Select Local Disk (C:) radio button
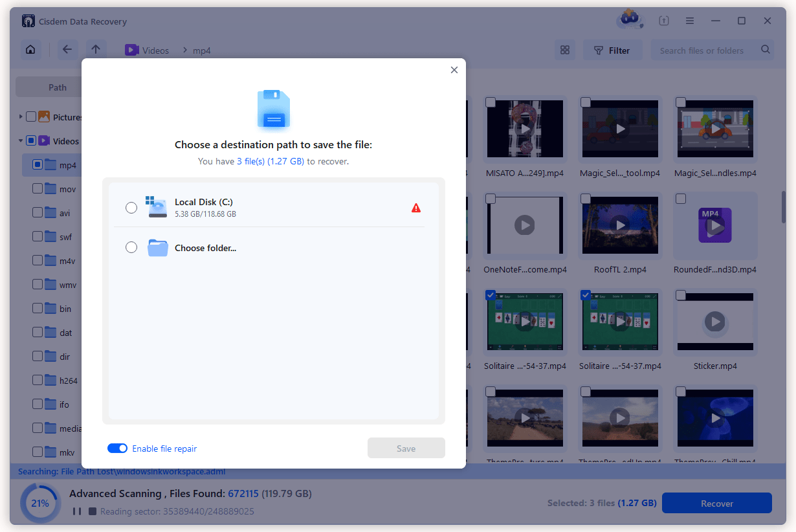 pos(131,208)
